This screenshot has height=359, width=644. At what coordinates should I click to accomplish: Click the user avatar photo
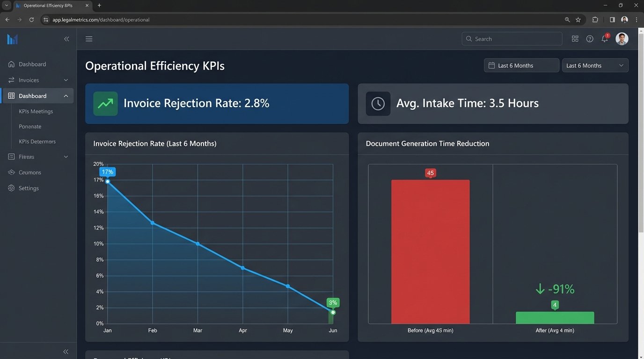tap(622, 39)
